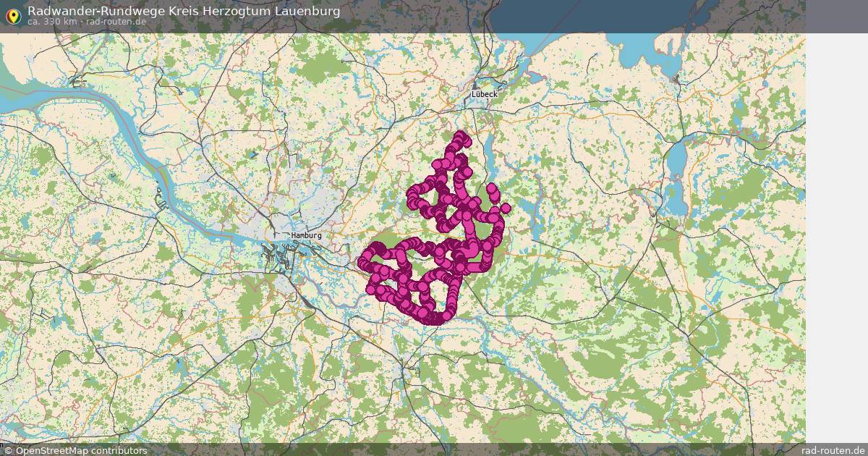Select the northernmost route marker near Lübeck
The height and width of the screenshot is (456, 868).
click(x=460, y=136)
